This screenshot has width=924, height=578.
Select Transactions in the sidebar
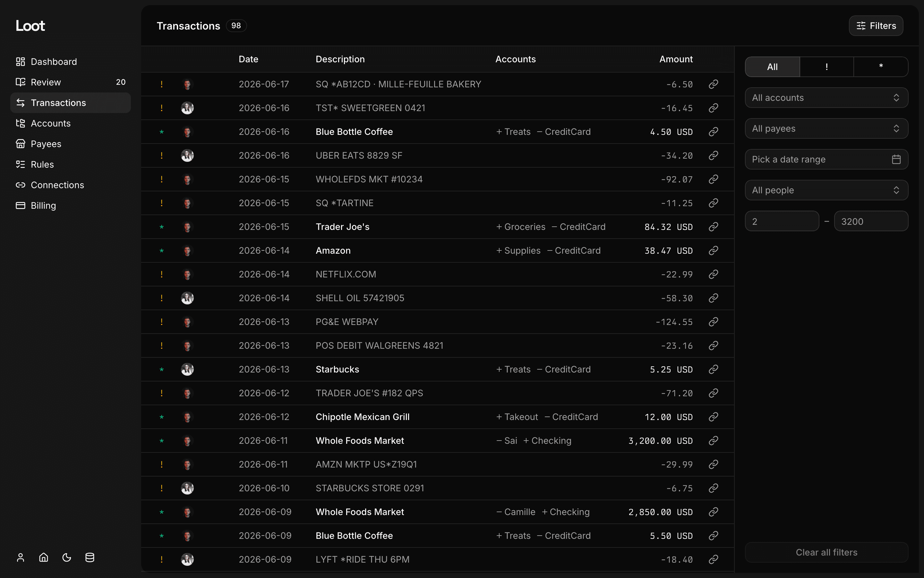point(70,103)
